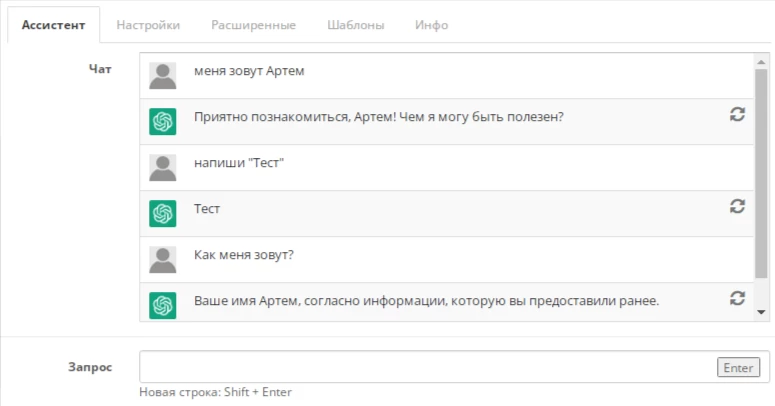Regenerate the "Тест" assistant reply
This screenshot has width=775, height=406.
tap(737, 206)
